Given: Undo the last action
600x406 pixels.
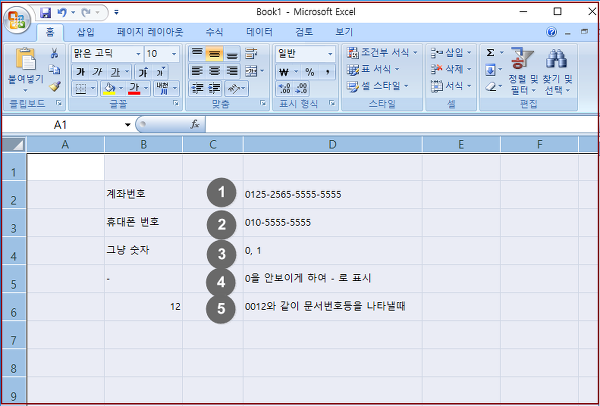Looking at the screenshot, I should (62, 13).
